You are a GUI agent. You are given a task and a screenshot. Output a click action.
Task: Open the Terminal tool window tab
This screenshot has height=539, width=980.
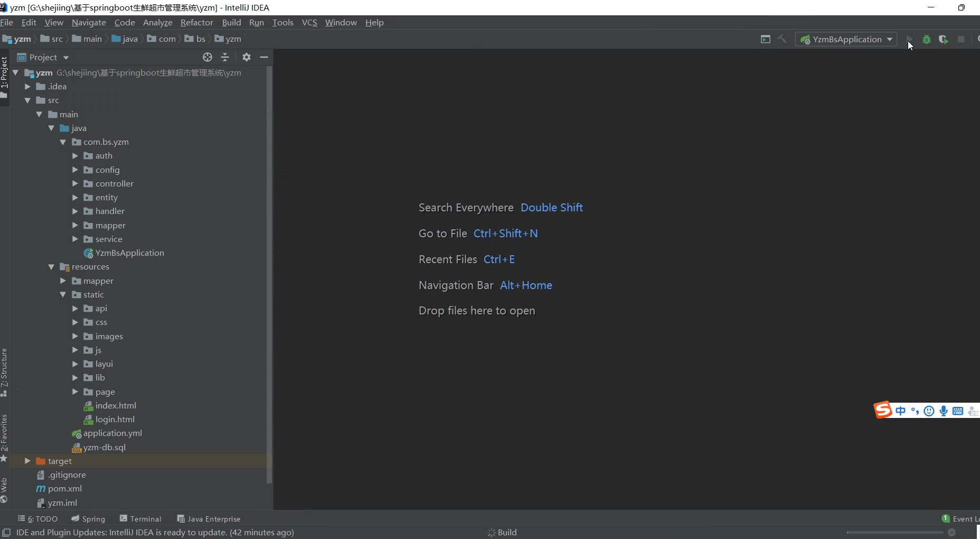coord(140,518)
